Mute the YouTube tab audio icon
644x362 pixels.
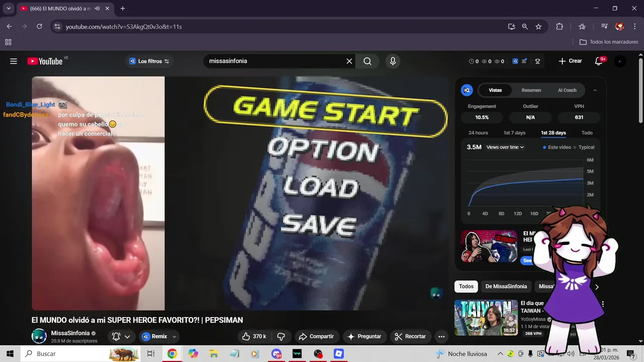tap(97, 9)
